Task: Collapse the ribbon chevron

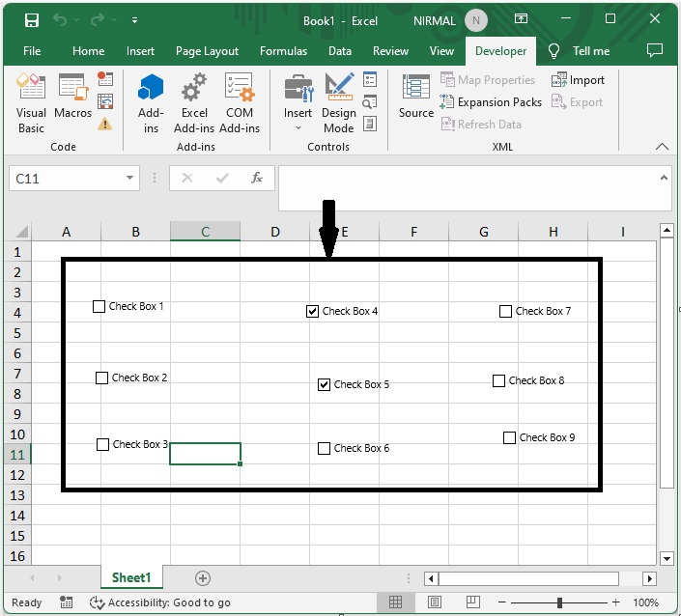Action: (662, 147)
